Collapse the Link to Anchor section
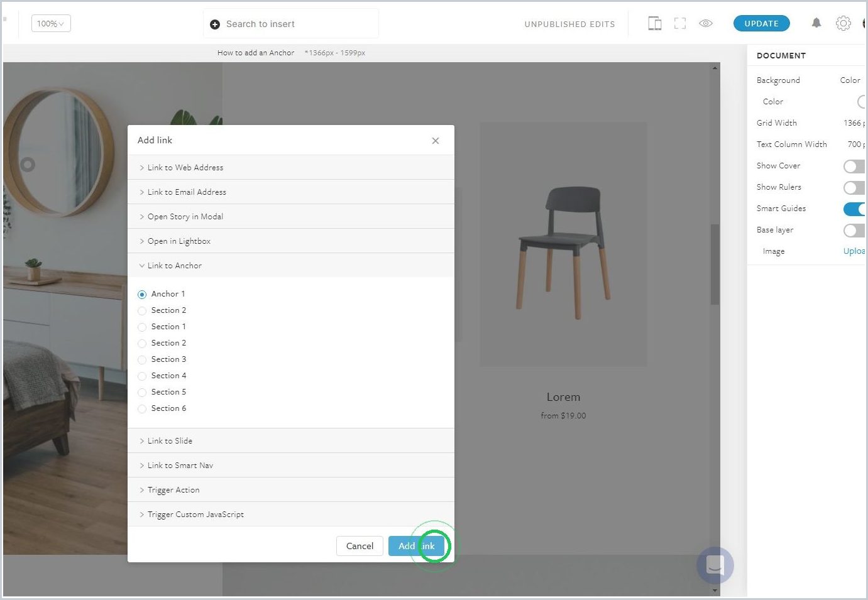868x600 pixels. [x=291, y=266]
